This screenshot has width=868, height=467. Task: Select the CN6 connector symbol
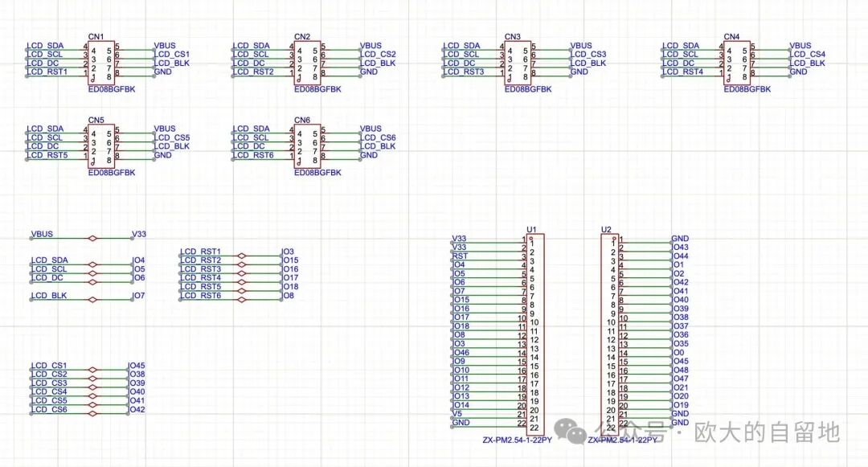[308, 145]
